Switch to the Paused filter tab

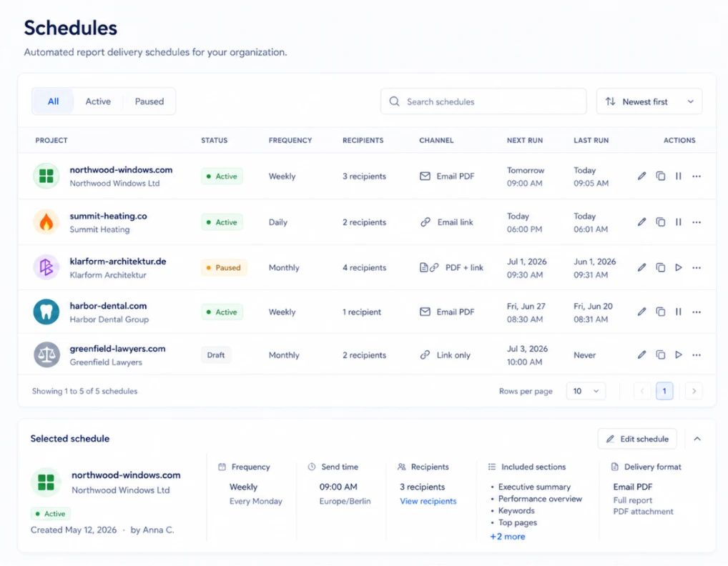[149, 101]
